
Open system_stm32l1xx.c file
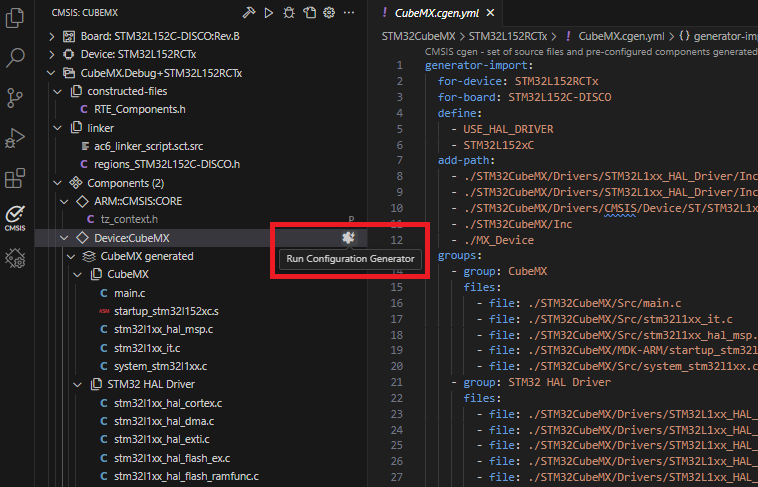(x=160, y=367)
